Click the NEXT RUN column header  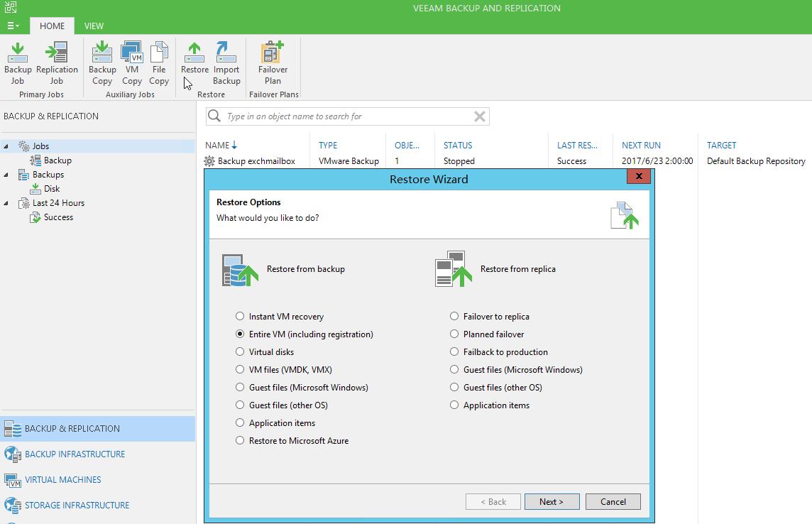point(641,146)
